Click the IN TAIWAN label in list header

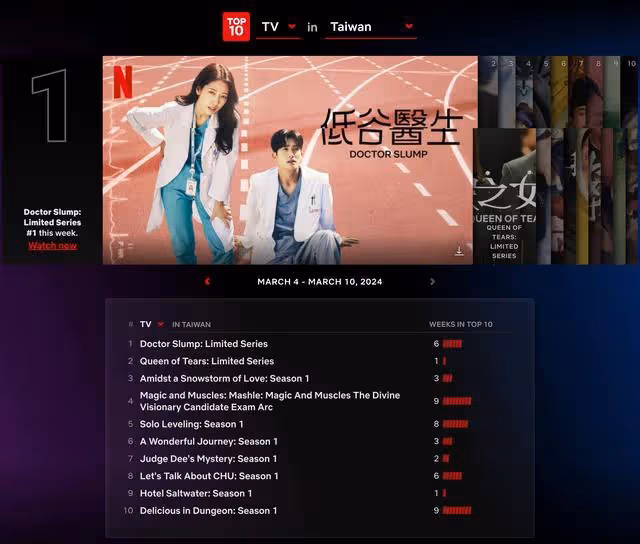coord(191,324)
